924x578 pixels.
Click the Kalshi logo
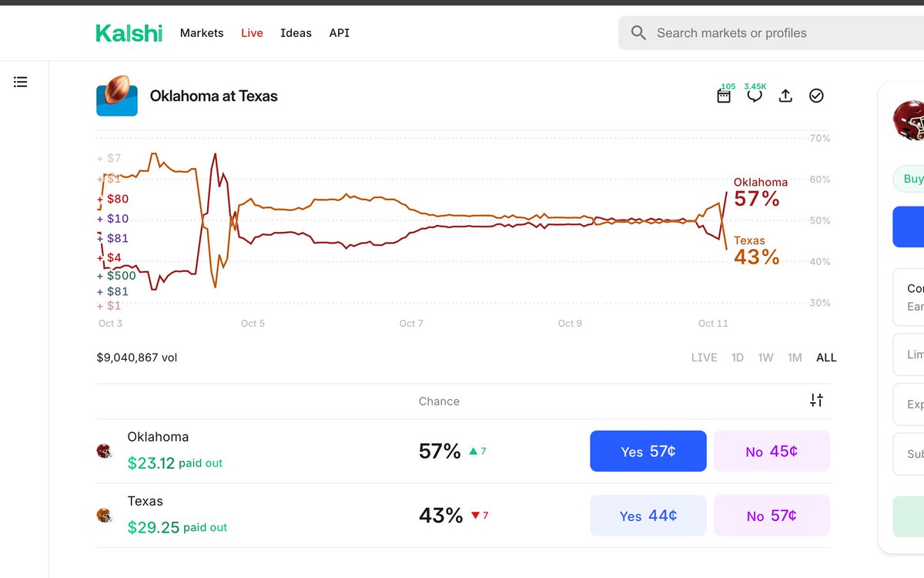click(129, 32)
